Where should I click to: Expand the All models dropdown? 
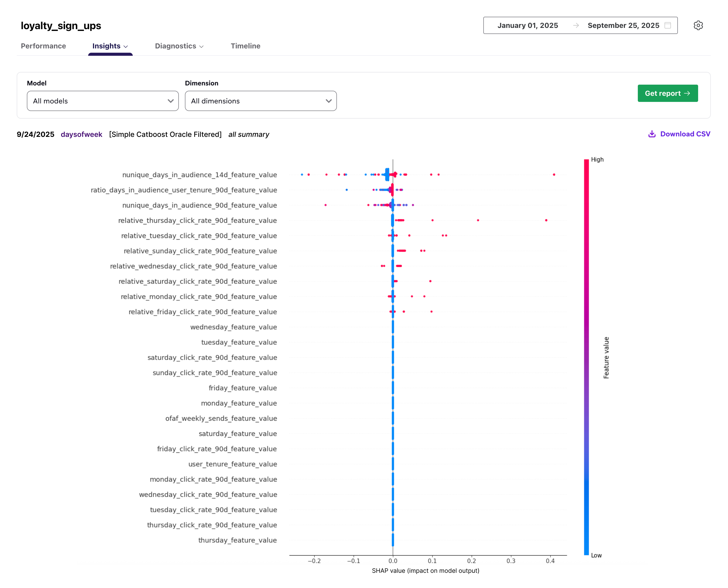(170, 101)
